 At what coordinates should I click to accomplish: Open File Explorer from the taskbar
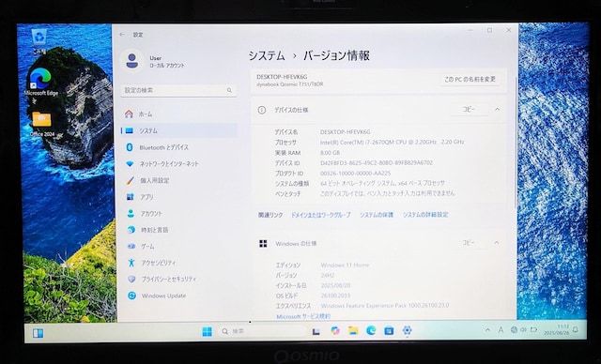(353, 330)
